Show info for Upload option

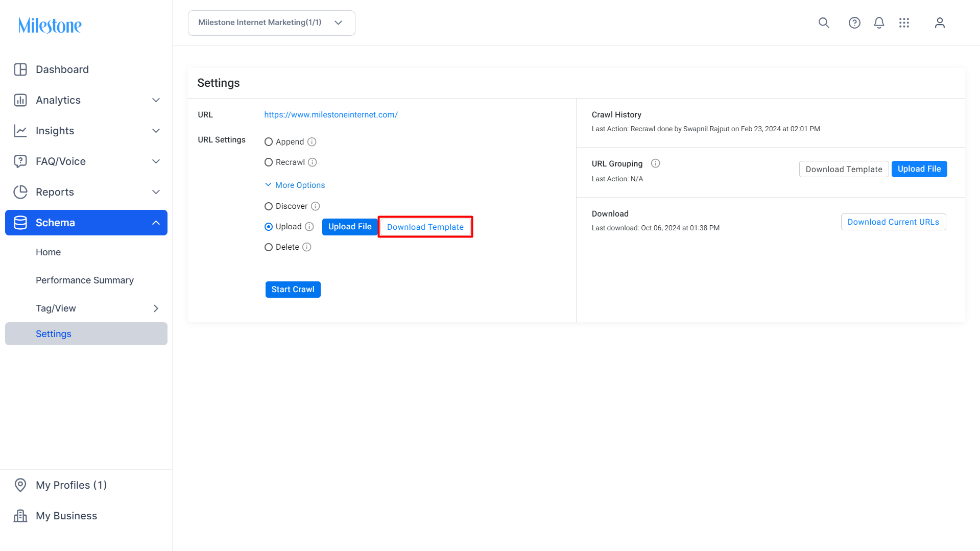(x=309, y=227)
